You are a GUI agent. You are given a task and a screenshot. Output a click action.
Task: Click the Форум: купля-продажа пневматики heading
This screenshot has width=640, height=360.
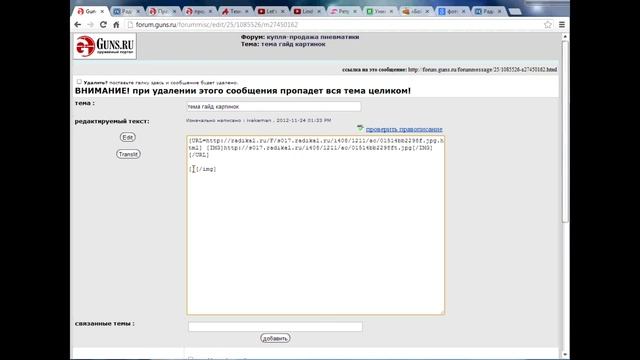click(x=300, y=37)
